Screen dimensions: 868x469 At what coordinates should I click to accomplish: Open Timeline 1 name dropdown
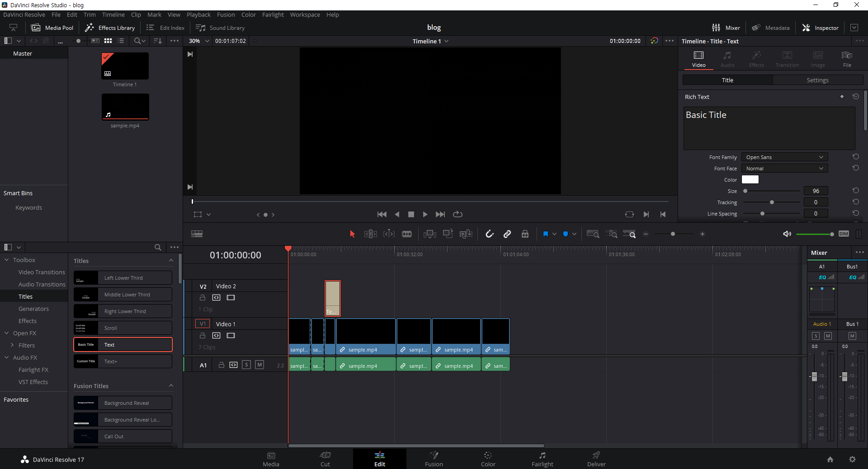(430, 41)
